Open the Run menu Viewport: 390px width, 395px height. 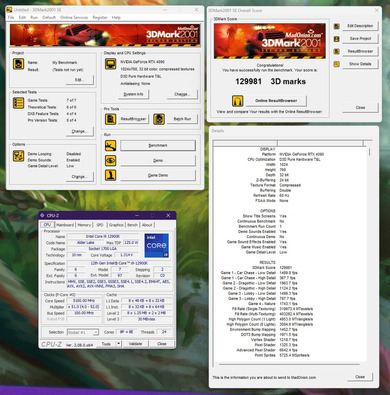pos(34,17)
